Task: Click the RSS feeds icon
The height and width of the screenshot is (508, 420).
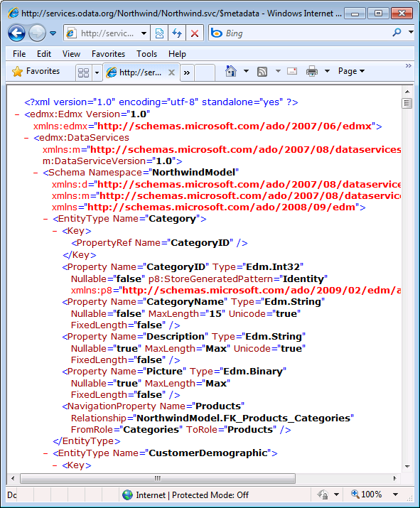Action: click(262, 71)
